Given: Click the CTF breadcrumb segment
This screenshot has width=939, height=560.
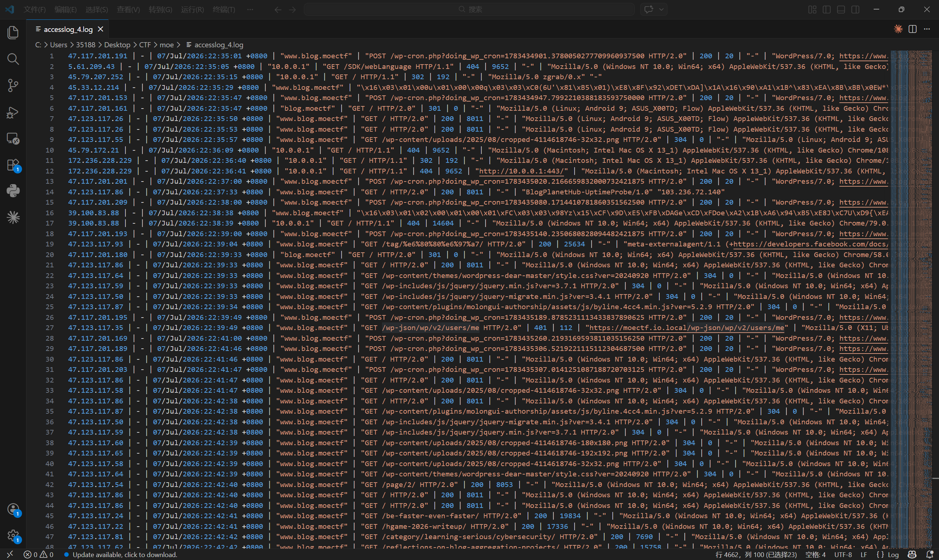Looking at the screenshot, I should pos(145,45).
